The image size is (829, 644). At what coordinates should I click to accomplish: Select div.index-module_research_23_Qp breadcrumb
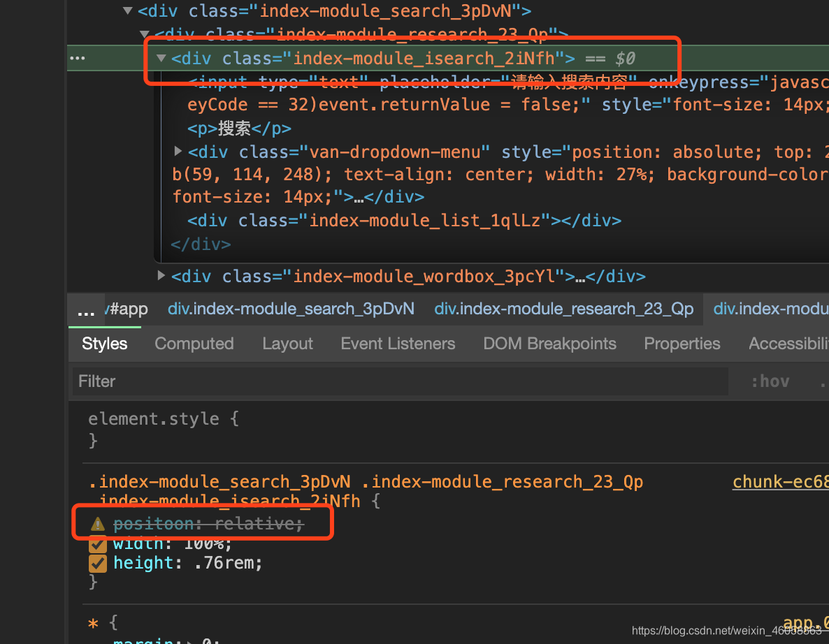[563, 309]
